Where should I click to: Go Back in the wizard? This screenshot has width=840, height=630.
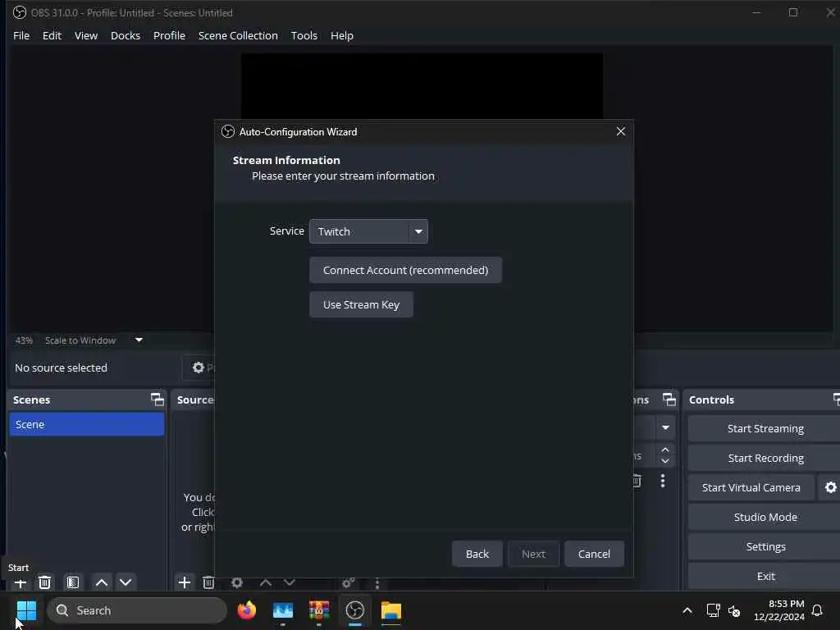click(x=477, y=554)
